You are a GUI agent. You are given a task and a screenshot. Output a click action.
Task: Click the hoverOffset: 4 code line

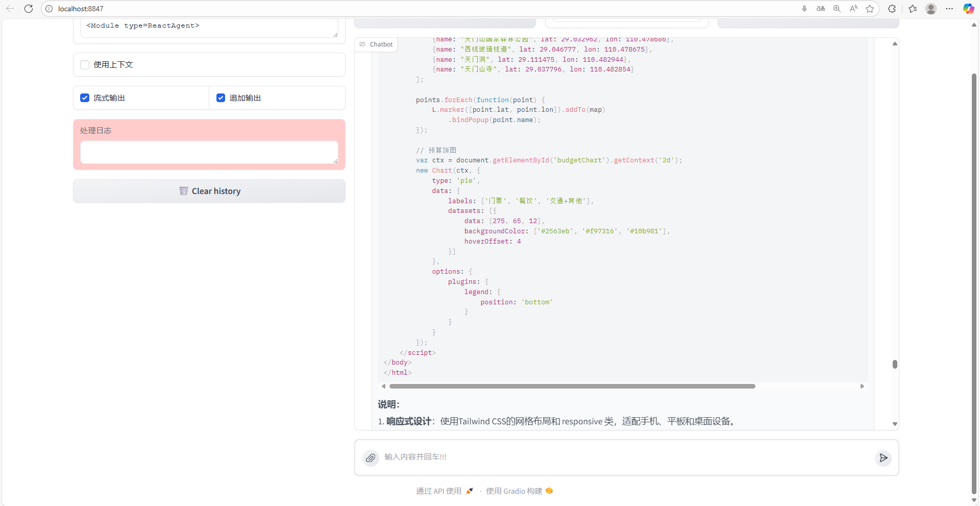[493, 242]
